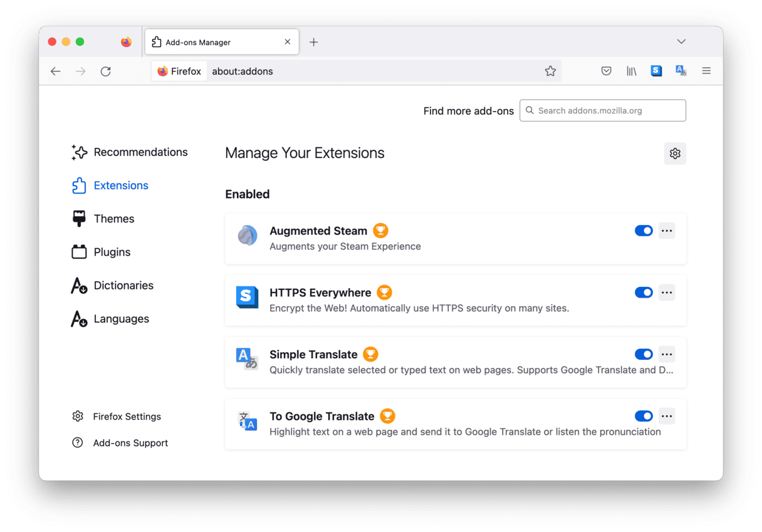762x532 pixels.
Task: Open the Recommendations section
Action: [130, 152]
